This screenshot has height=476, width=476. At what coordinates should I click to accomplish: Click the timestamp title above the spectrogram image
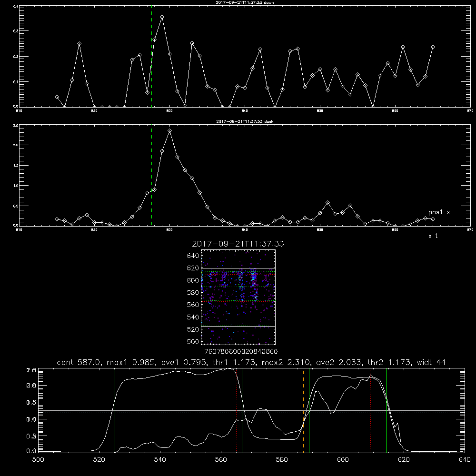(238, 244)
